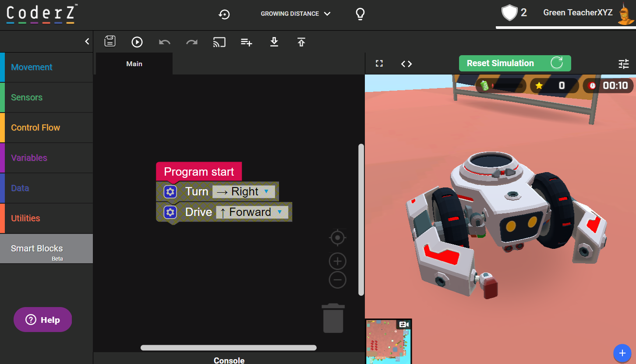This screenshot has height=364, width=636.
Task: Collapse the block categories sidebar
Action: 87,42
